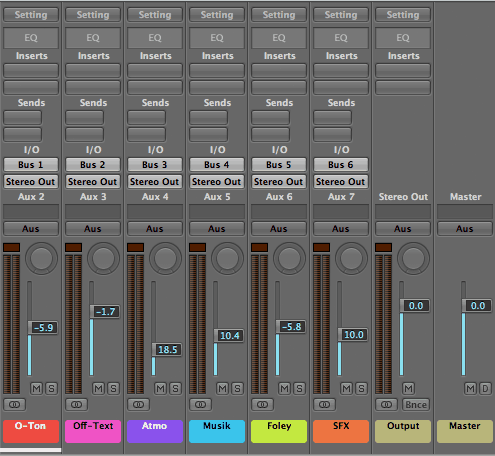Click the pan knob on O-Ton channel
Viewport: 495px width, 456px height.
pos(41,258)
